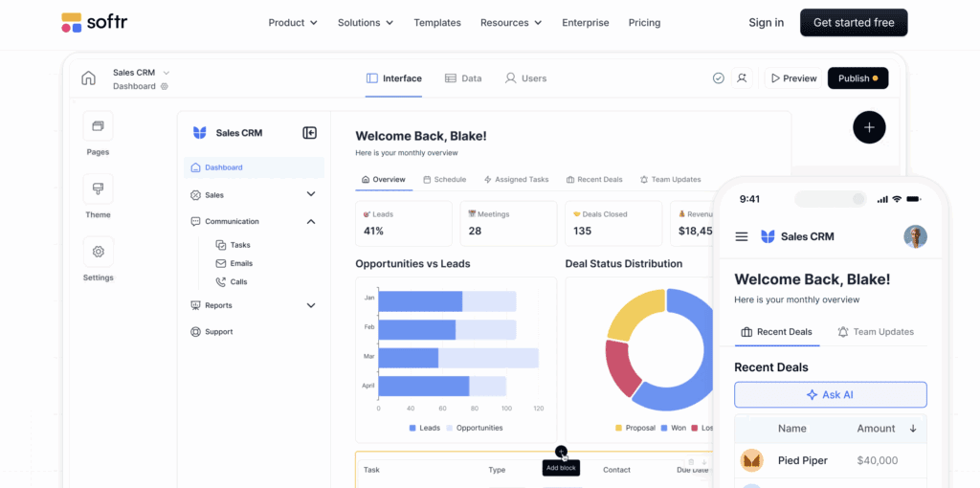Collapse the Sales CRM sidebar icon
The image size is (980, 488).
tap(309, 133)
